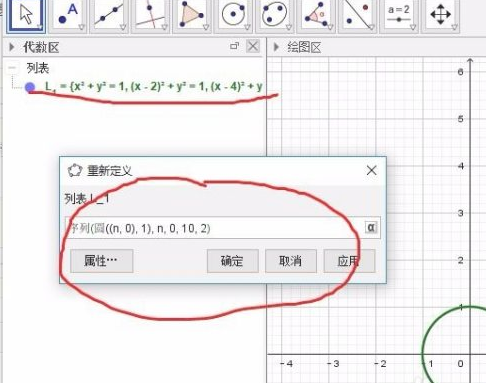Select the Reflect about line tool
486x383 pixels.
(358, 16)
